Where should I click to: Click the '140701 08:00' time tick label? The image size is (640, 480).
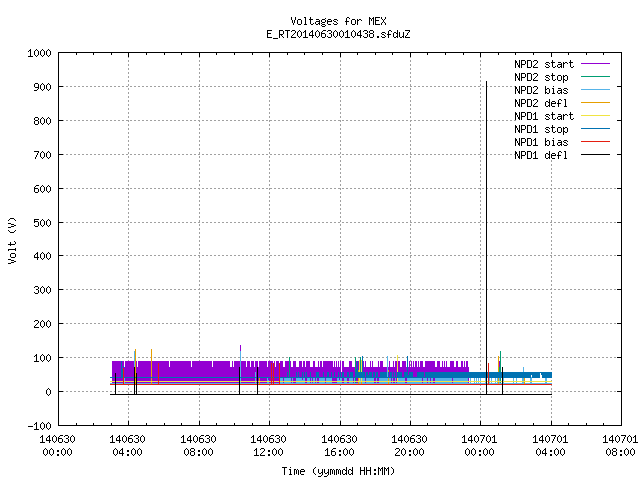(620, 446)
